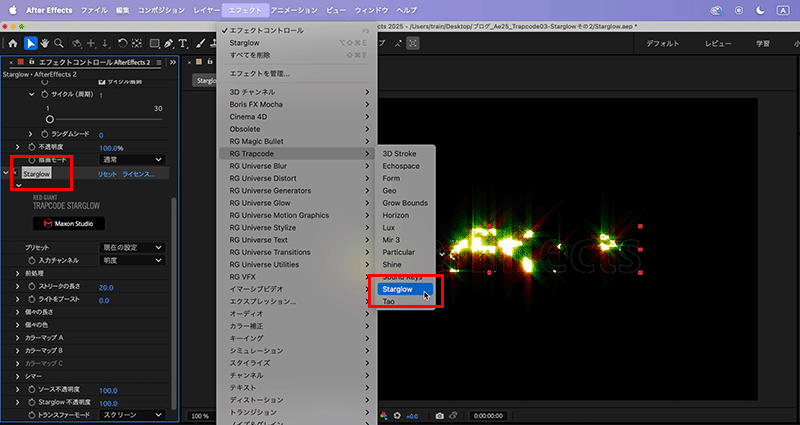Open Creative Cloud in the menu bar

(x=717, y=10)
